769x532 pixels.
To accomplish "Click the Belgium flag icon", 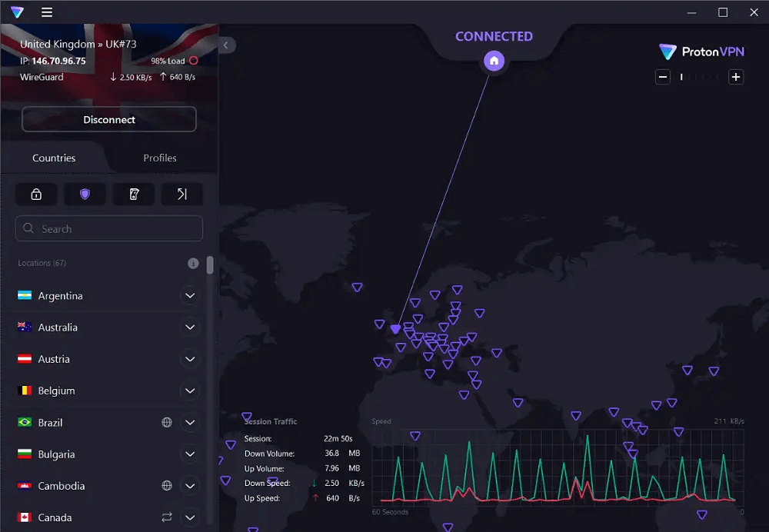I will point(25,391).
